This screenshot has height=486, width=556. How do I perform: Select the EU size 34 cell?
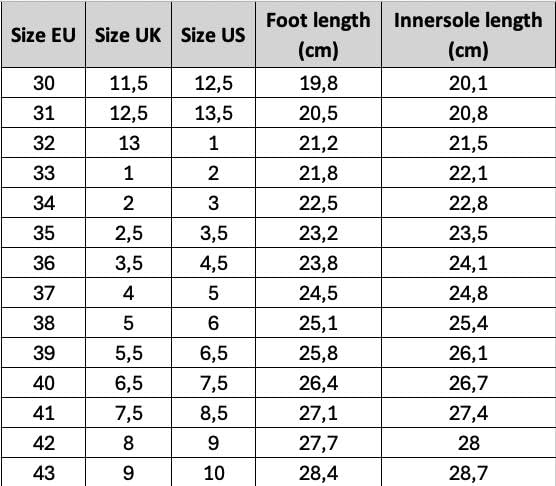(43, 203)
